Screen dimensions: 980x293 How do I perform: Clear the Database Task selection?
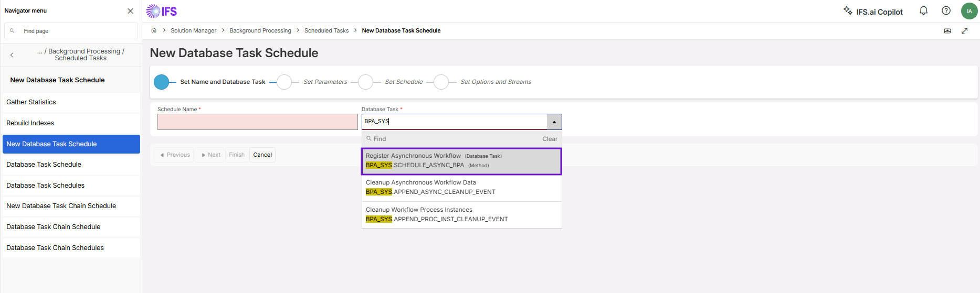[x=550, y=139]
